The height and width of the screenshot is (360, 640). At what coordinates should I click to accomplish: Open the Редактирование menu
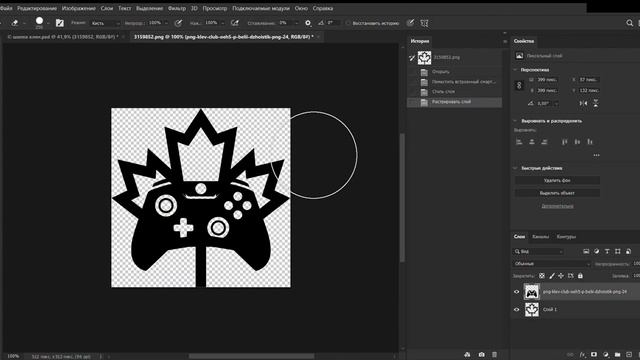[36, 8]
